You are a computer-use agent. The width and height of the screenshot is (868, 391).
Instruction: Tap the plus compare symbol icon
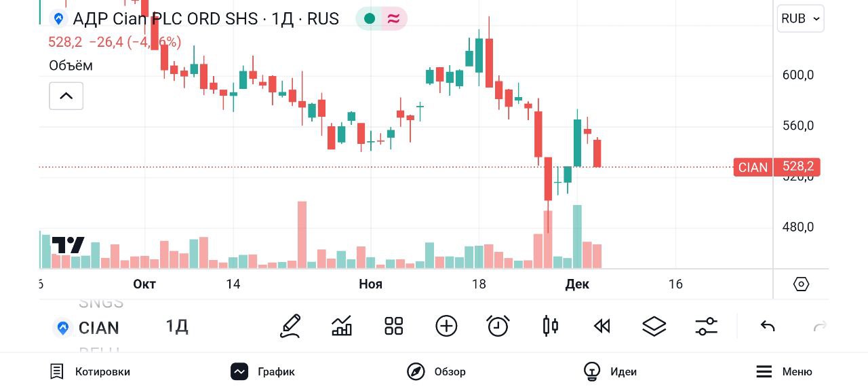(x=446, y=327)
